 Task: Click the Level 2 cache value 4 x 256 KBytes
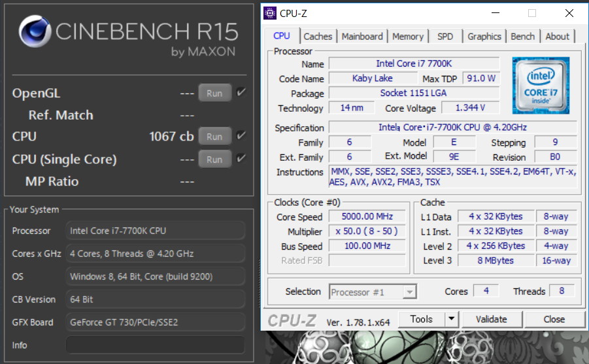pyautogui.click(x=496, y=246)
